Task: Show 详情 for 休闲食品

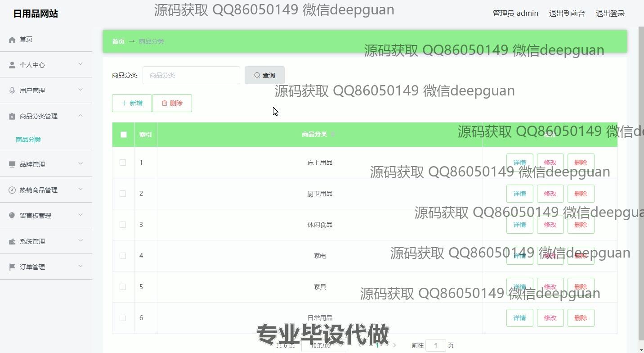Action: click(x=519, y=225)
